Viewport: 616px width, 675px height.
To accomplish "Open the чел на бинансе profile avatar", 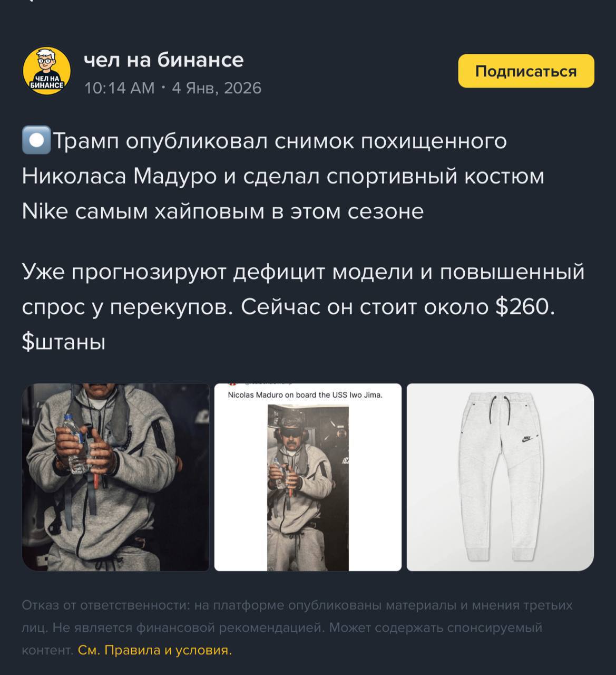I will [47, 71].
